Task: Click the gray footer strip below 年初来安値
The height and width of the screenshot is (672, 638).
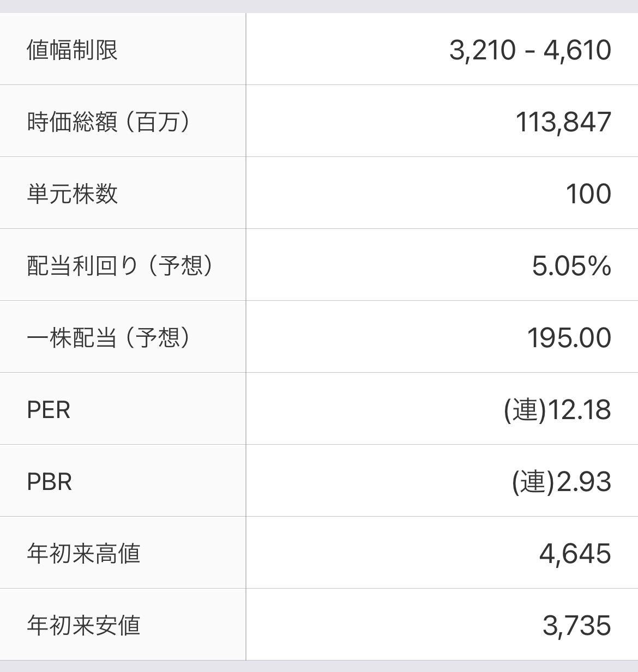Action: [319, 667]
